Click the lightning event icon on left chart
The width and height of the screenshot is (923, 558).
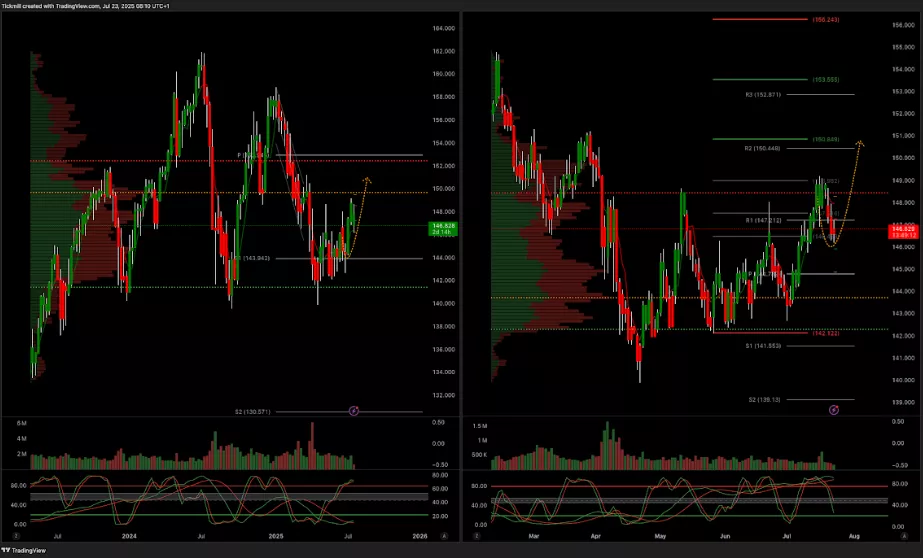[353, 411]
